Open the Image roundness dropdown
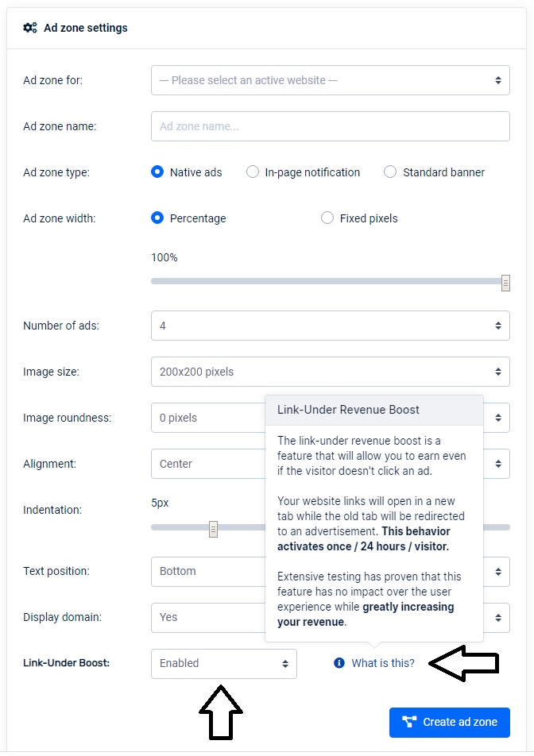Image resolution: width=534 pixels, height=756 pixels. pyautogui.click(x=207, y=418)
